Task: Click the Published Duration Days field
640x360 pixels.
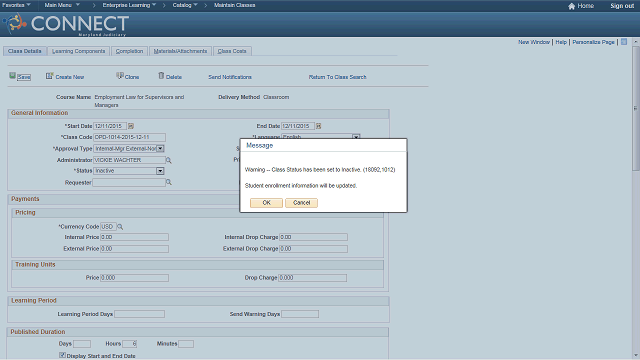Action: click(82, 344)
